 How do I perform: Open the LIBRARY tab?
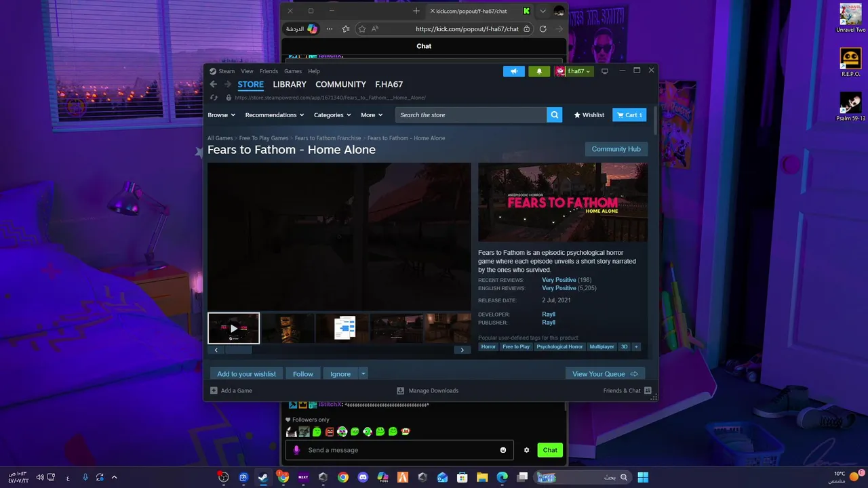tap(290, 84)
